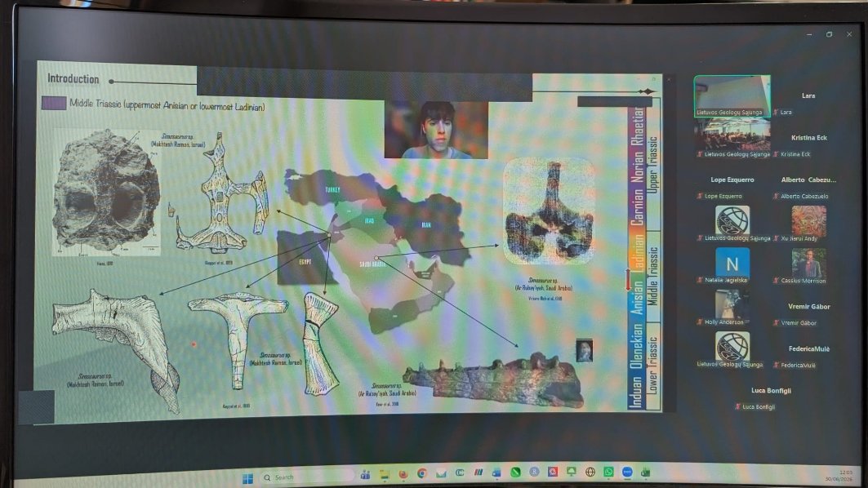Image resolution: width=868 pixels, height=488 pixels.
Task: Click the large 'Lara' participant name
Action: tap(808, 95)
